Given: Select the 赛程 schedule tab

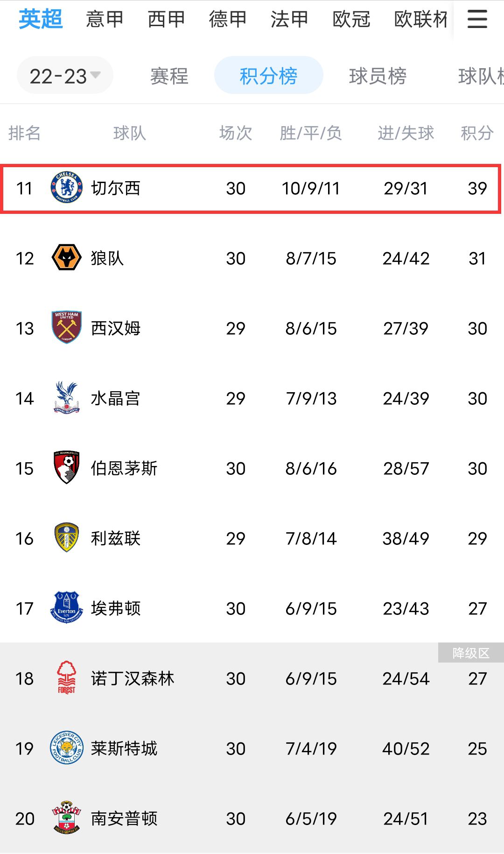Looking at the screenshot, I should (169, 76).
